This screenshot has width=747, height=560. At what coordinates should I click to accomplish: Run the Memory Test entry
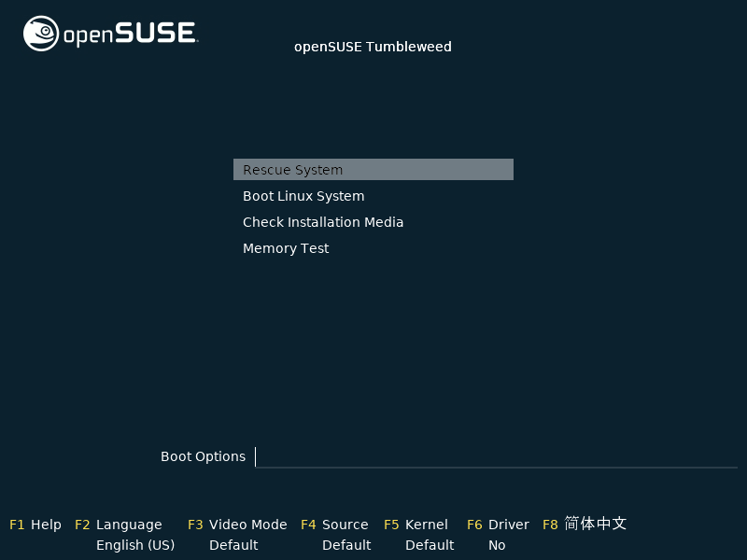286,247
